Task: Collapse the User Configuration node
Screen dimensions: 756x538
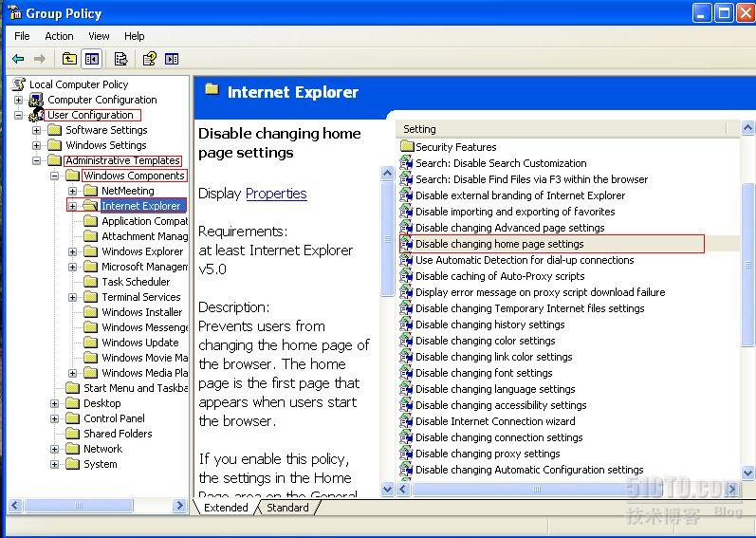Action: (18, 115)
